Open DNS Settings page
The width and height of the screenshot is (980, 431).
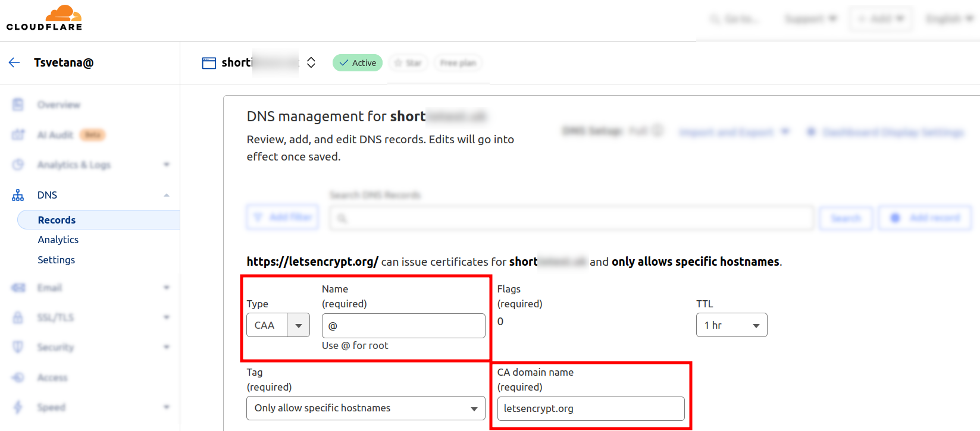(57, 260)
